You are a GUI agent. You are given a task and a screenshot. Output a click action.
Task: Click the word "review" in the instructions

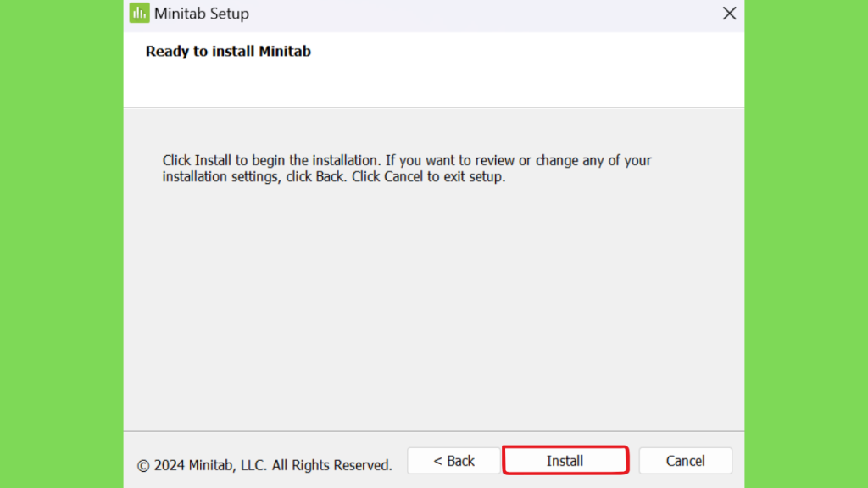coord(495,160)
